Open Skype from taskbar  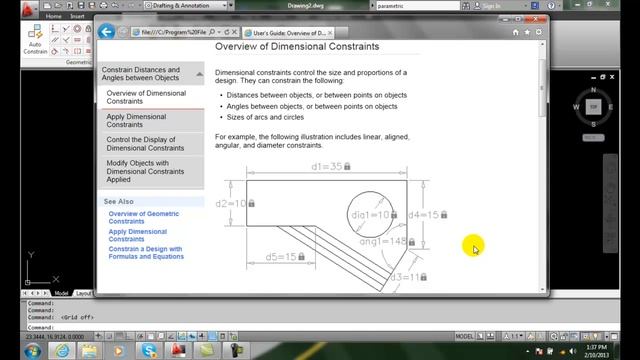pyautogui.click(x=149, y=351)
